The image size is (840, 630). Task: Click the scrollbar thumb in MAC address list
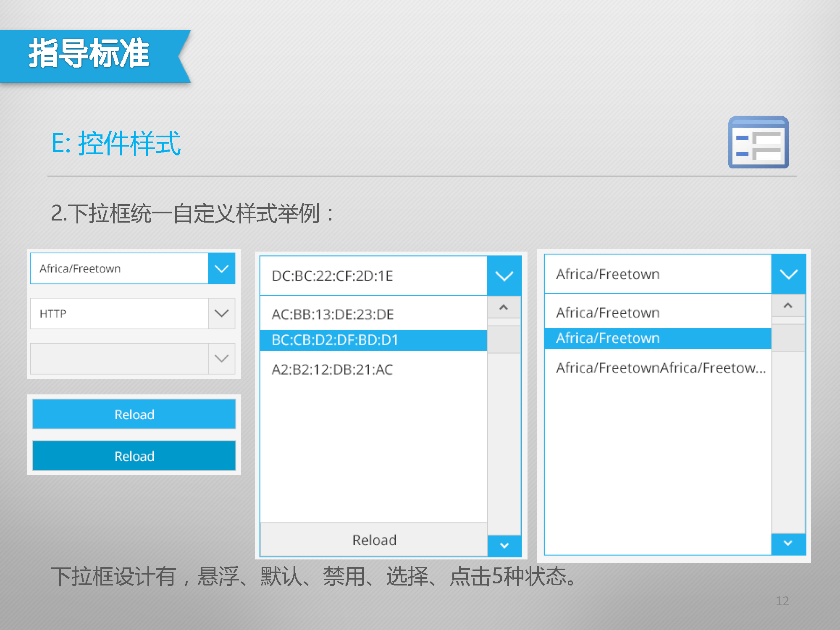(504, 339)
